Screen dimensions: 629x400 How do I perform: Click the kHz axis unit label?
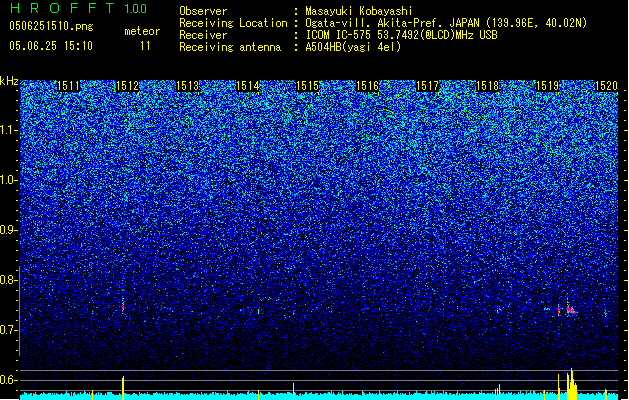point(9,81)
